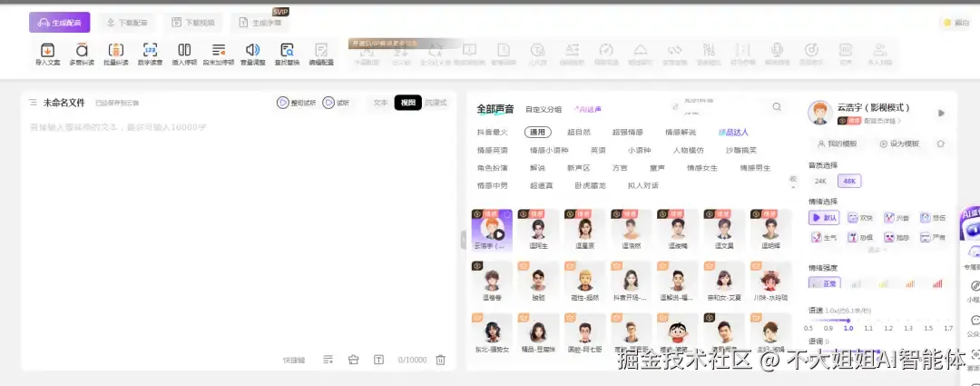Select the 超自然 voice category

click(579, 133)
